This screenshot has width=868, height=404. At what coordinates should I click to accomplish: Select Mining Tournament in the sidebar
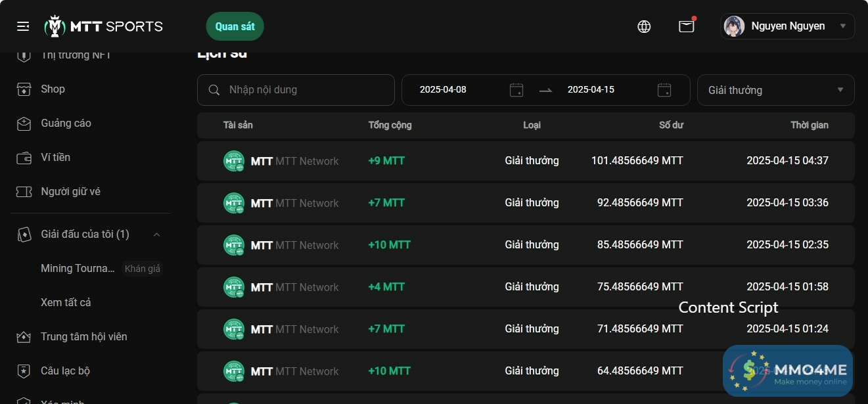coord(78,268)
